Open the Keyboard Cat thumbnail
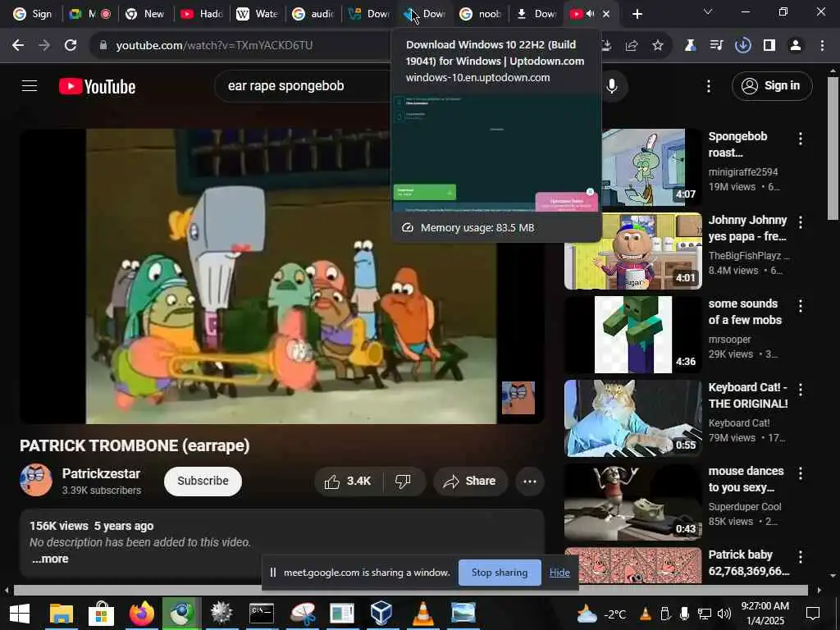The image size is (840, 630). [633, 418]
